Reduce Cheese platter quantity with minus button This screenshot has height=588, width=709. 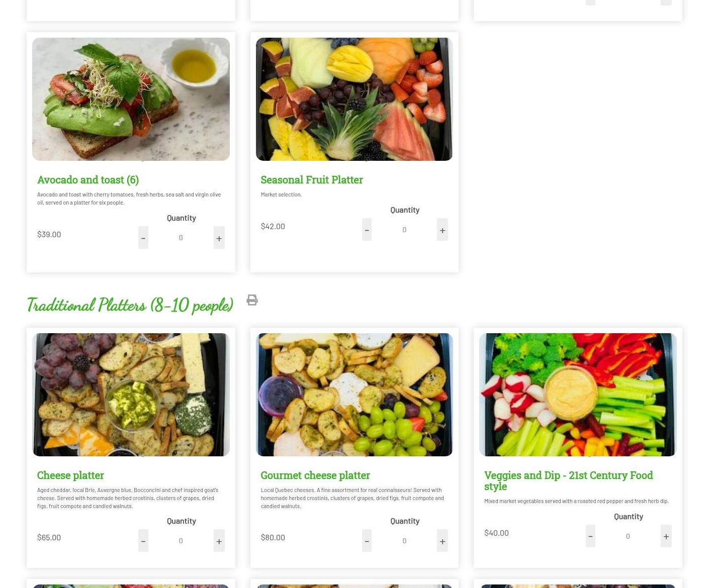(x=143, y=540)
